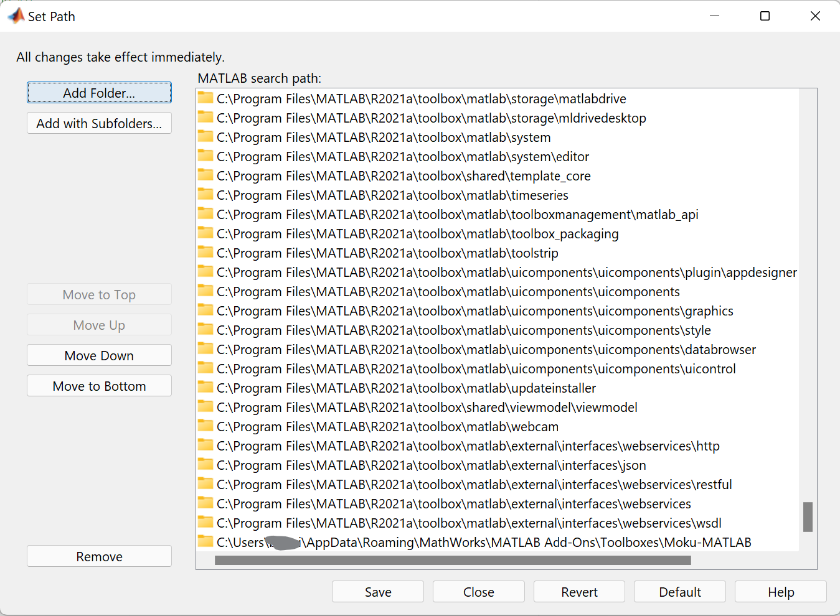Select the Toolboxes\Moku-MATLAB path entry
This screenshot has width=840, height=616.
tap(484, 543)
